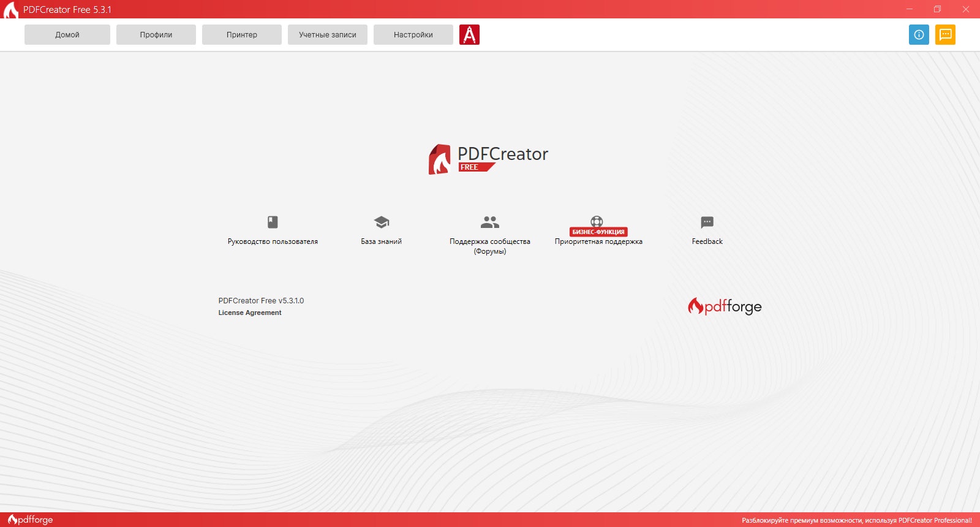Viewport: 980px width, 527px height.
Task: Click the community support people icon
Action: click(x=490, y=222)
